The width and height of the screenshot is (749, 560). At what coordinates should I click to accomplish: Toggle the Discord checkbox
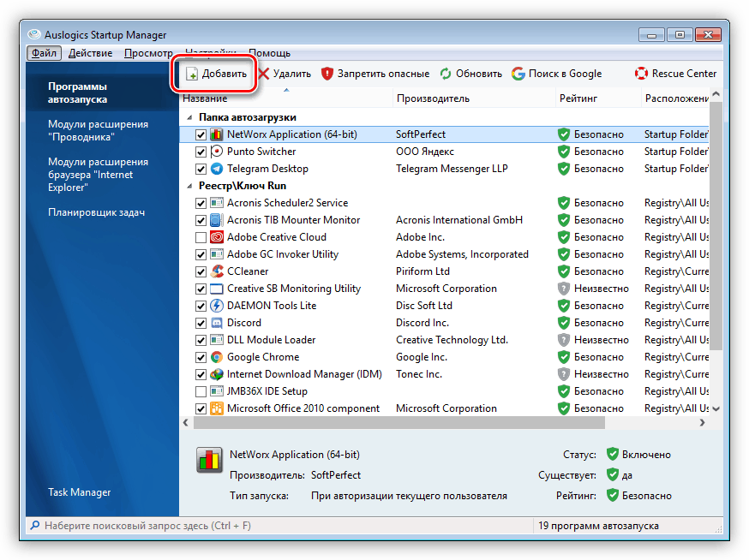201,323
